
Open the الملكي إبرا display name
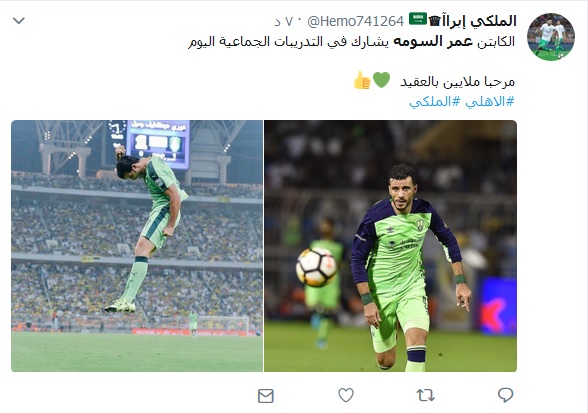click(478, 21)
